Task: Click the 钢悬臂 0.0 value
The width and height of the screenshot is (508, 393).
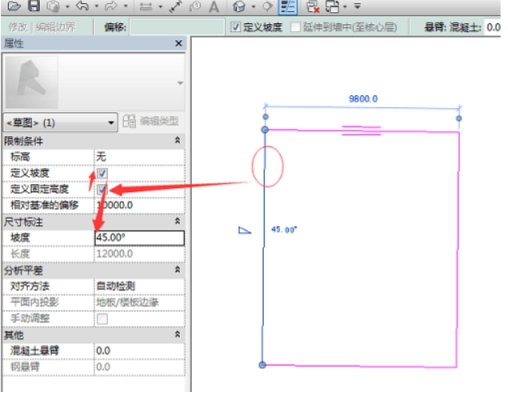Action: coord(140,367)
